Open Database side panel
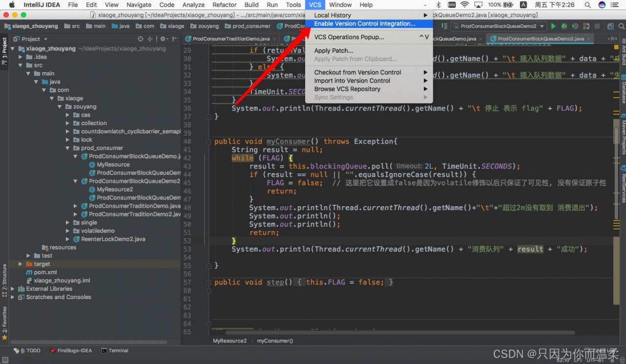626x364 pixels. tap(623, 89)
